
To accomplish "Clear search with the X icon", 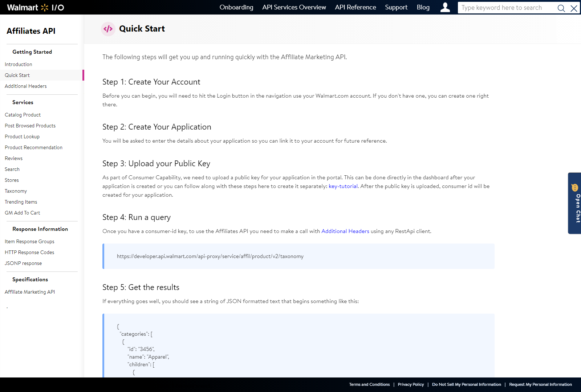I will (574, 8).
